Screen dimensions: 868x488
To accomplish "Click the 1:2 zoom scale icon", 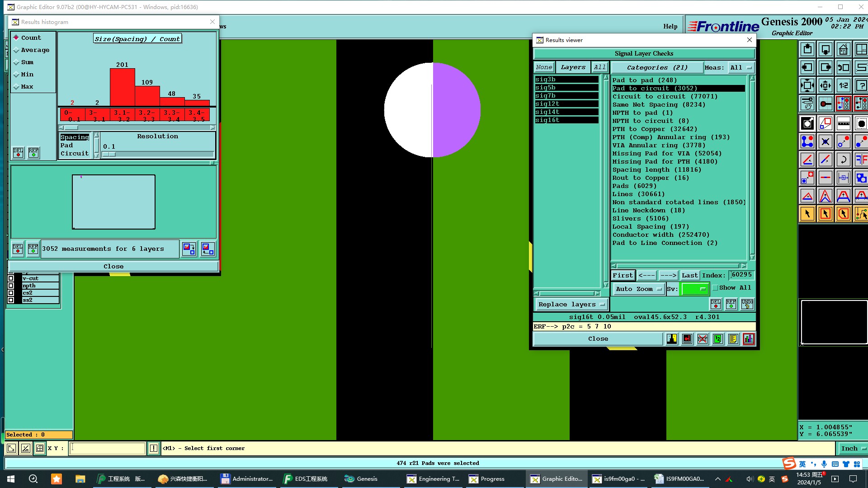I will pos(843,85).
